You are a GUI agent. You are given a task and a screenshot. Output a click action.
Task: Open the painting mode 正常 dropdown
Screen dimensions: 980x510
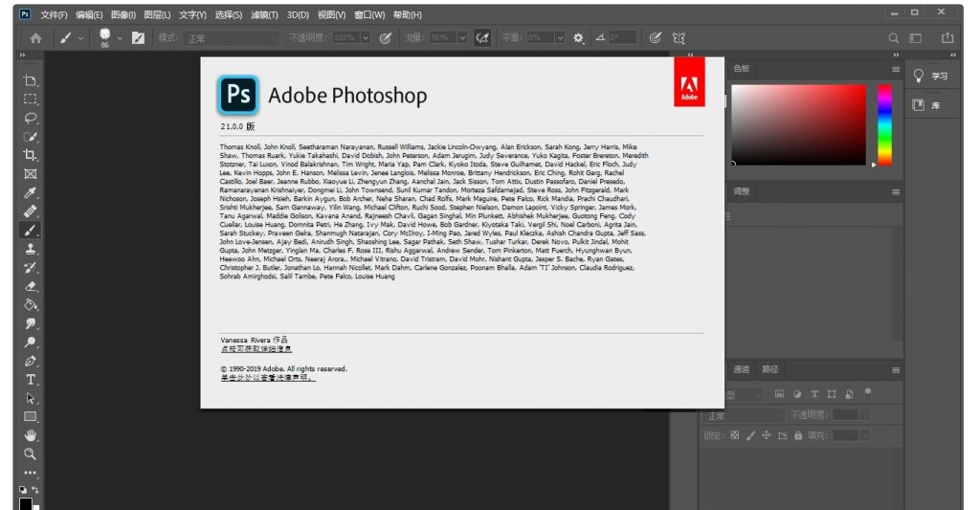(x=232, y=38)
